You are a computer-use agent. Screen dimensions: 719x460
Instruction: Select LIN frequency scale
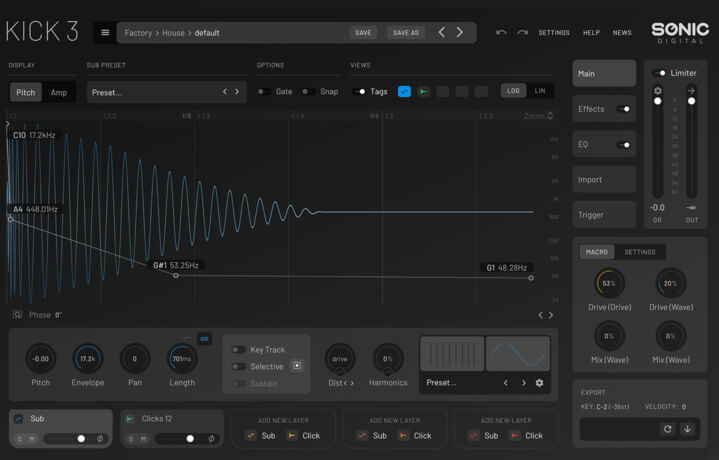(x=540, y=91)
